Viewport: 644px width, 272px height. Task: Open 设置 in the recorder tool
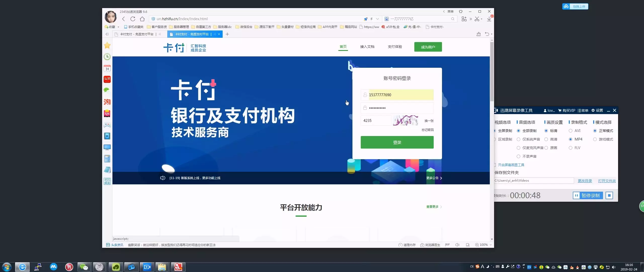point(597,111)
